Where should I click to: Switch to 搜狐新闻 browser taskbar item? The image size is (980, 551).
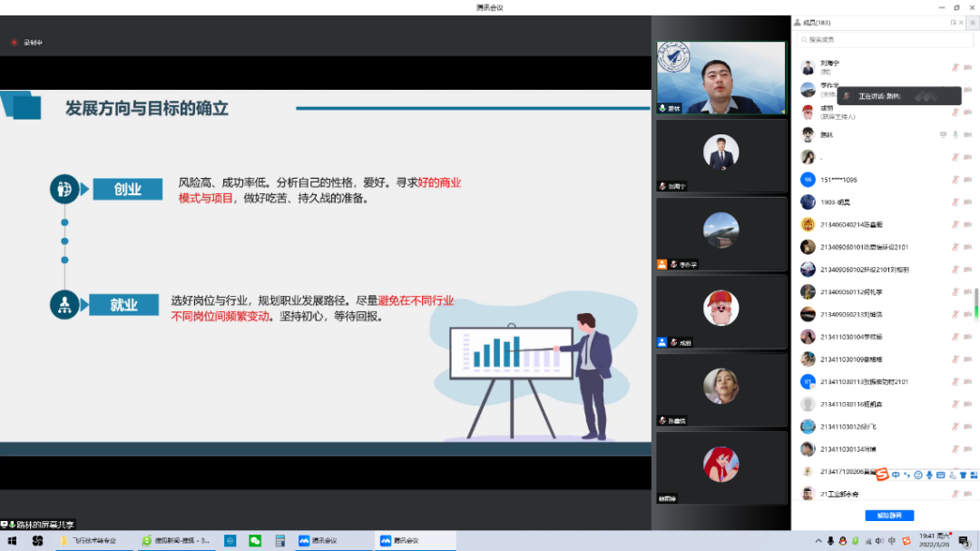point(176,541)
